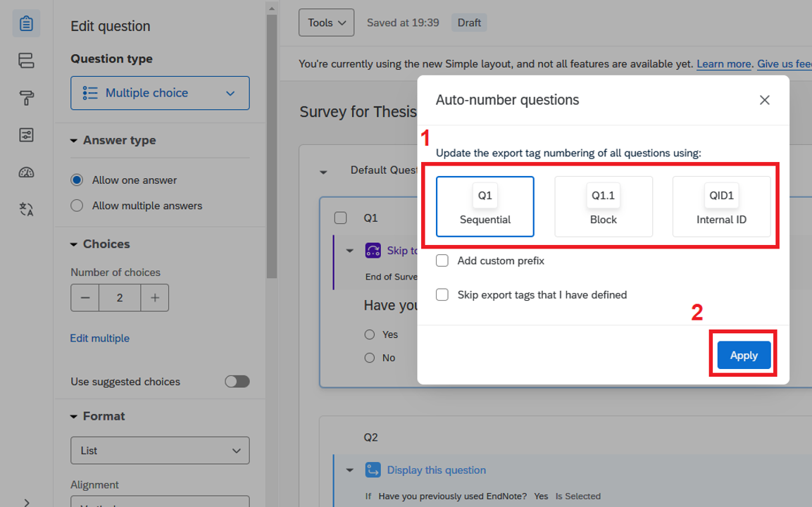812x507 pixels.
Task: Select the Allow multiple answers radio button
Action: click(77, 206)
